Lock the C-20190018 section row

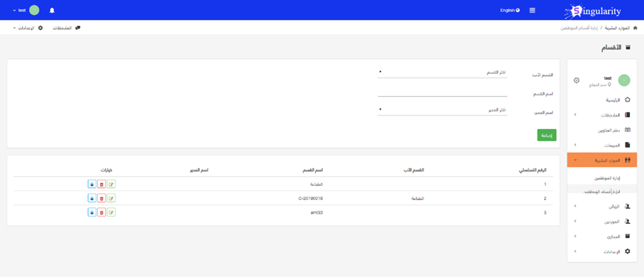pyautogui.click(x=92, y=198)
